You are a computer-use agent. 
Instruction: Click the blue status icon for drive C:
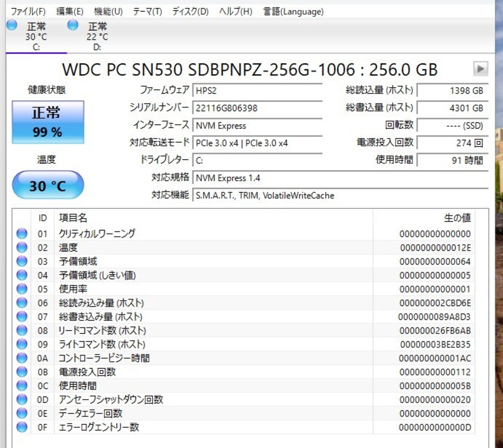pos(12,25)
